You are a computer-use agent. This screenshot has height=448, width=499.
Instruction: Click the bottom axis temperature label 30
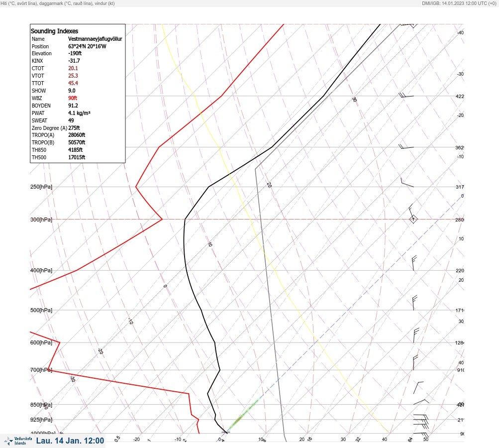click(x=343, y=440)
